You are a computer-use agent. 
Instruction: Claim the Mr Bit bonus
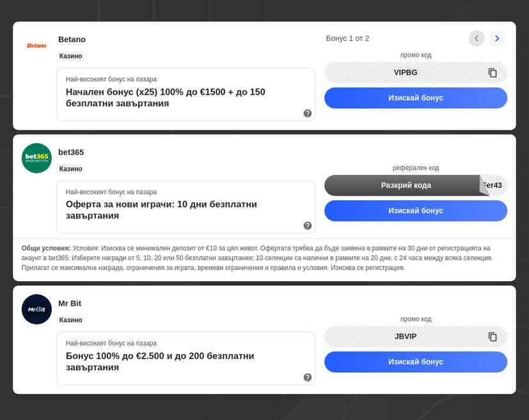pos(416,362)
